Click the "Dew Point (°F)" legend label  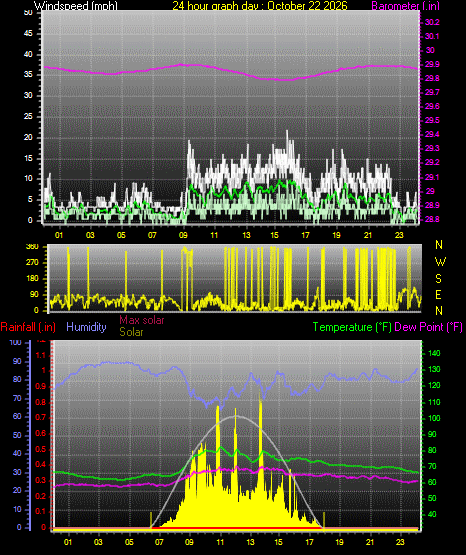point(428,327)
